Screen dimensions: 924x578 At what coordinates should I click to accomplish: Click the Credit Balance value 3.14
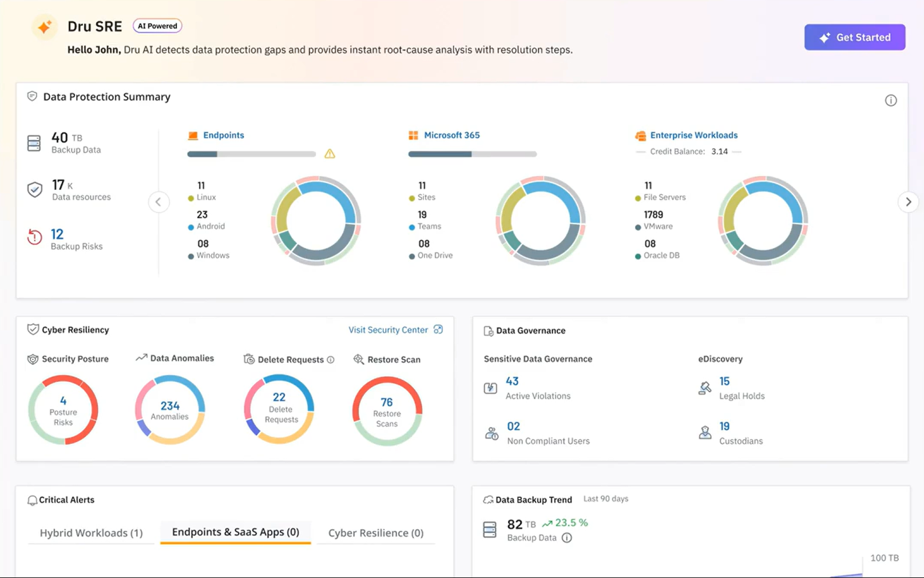pos(720,152)
